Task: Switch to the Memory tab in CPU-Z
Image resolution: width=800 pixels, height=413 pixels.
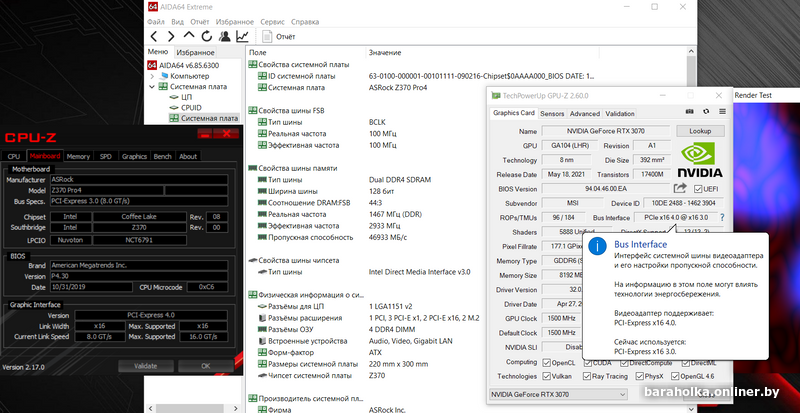Action: pos(78,156)
